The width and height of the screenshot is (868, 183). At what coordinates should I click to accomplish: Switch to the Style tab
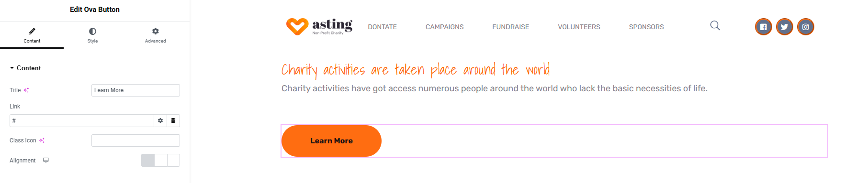pos(92,35)
